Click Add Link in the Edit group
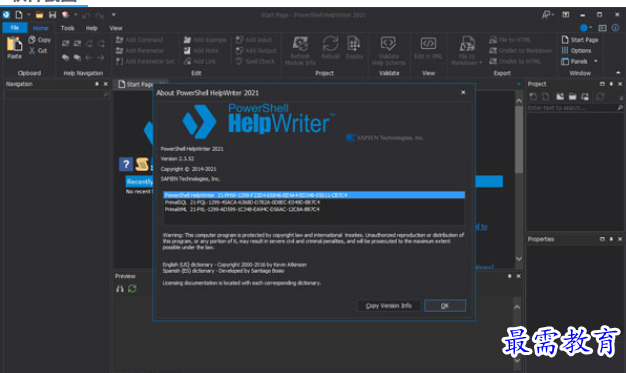The image size is (626, 373). click(200, 62)
